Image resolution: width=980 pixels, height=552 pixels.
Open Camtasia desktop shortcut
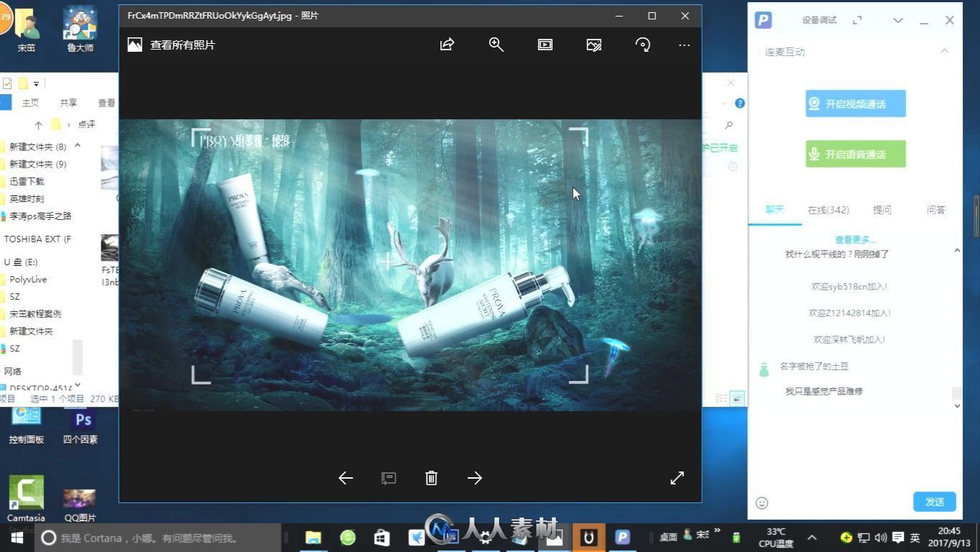coord(26,499)
